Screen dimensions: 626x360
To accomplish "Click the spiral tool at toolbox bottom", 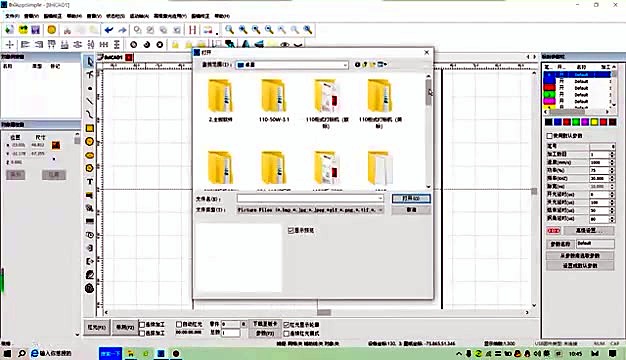I will pyautogui.click(x=90, y=288).
